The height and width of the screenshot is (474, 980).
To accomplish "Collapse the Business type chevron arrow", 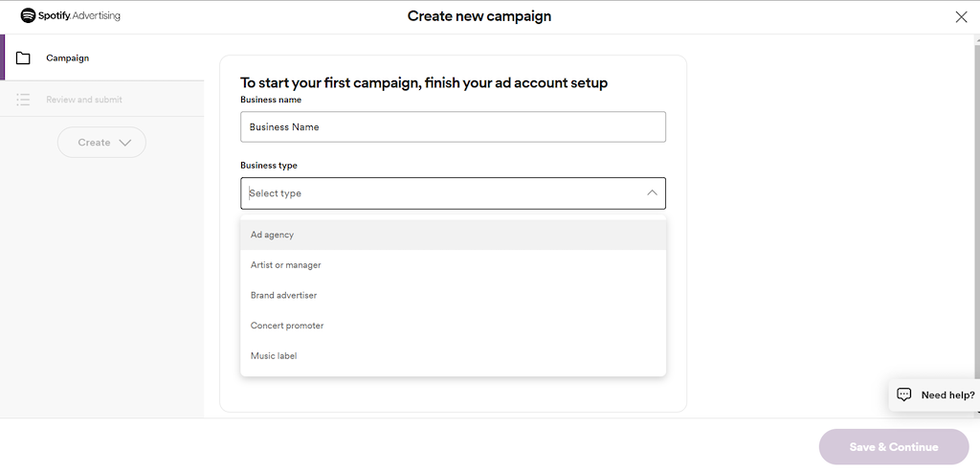I will [652, 192].
